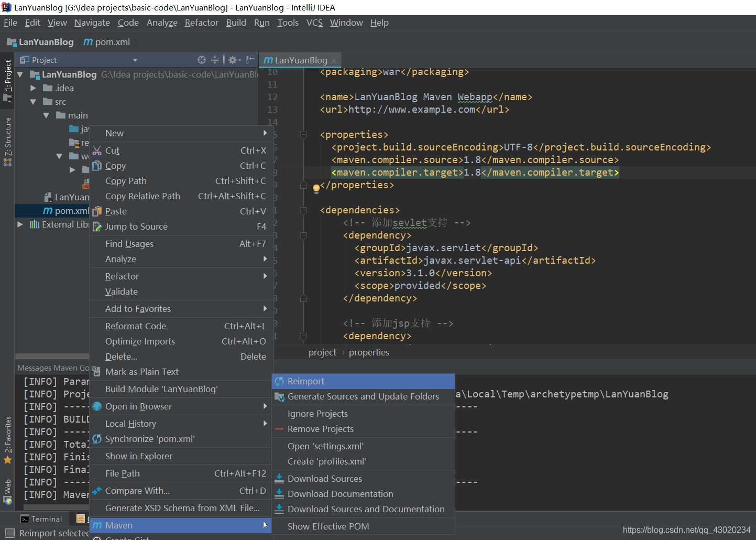Click the Terminal tool window icon

pyautogui.click(x=25, y=519)
